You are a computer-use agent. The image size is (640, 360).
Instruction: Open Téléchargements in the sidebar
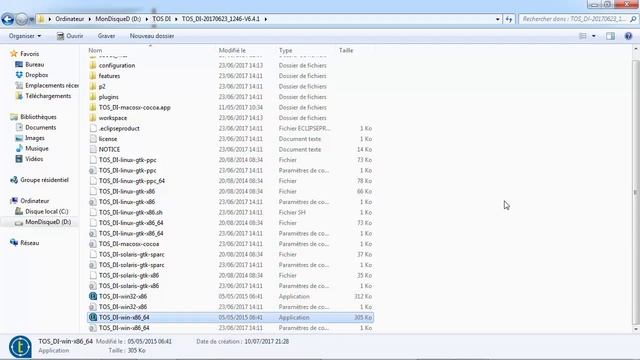coord(43,96)
